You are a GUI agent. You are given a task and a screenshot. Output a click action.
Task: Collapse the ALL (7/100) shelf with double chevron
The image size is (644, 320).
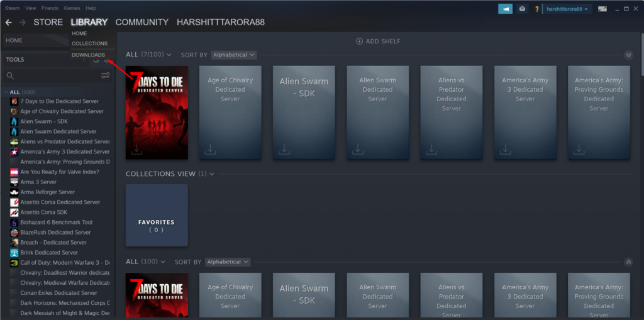[x=628, y=55]
